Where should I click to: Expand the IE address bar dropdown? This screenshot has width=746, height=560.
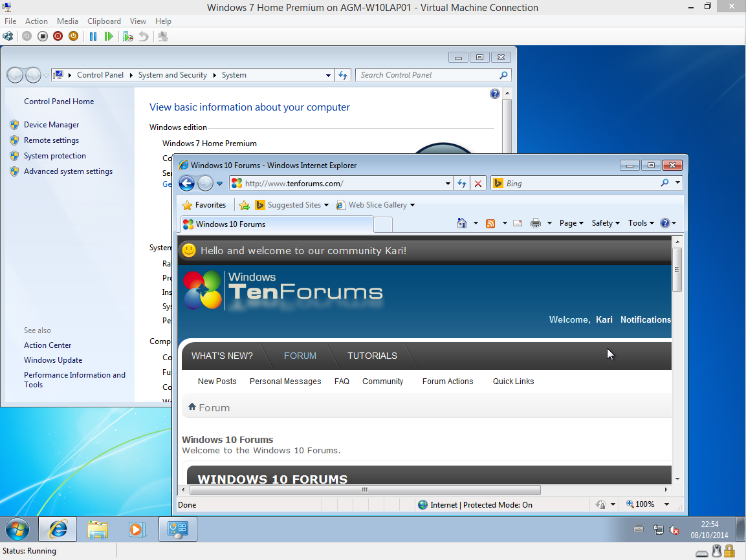tap(448, 184)
